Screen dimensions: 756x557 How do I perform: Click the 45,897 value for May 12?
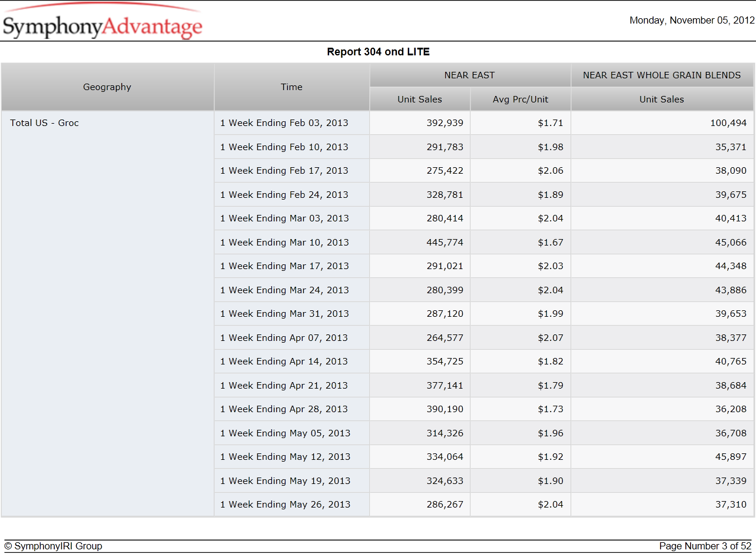point(731,457)
